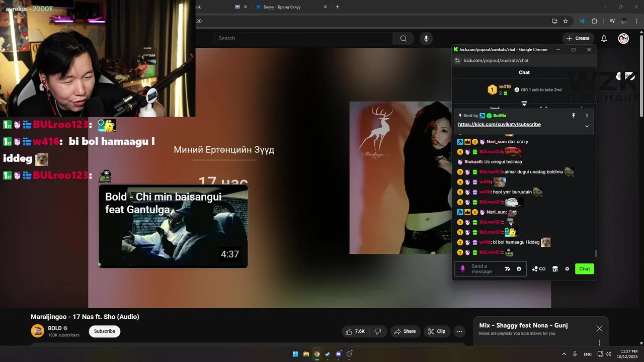Image resolution: width=644 pixels, height=362 pixels.
Task: Open a new Chrome tab
Action: pos(337,7)
